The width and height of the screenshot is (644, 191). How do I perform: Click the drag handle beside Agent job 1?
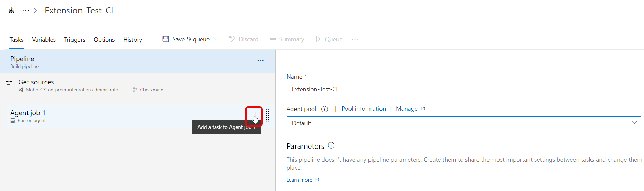click(267, 115)
